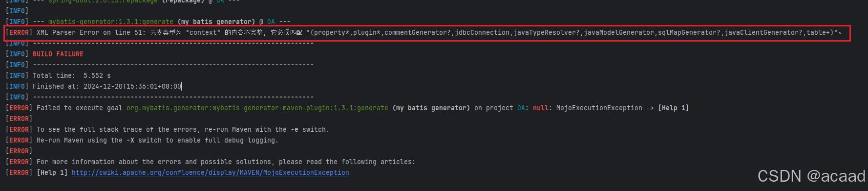Open the MojoExecutionException help wiki link
Screen dimensions: 868x191
pyautogui.click(x=210, y=172)
